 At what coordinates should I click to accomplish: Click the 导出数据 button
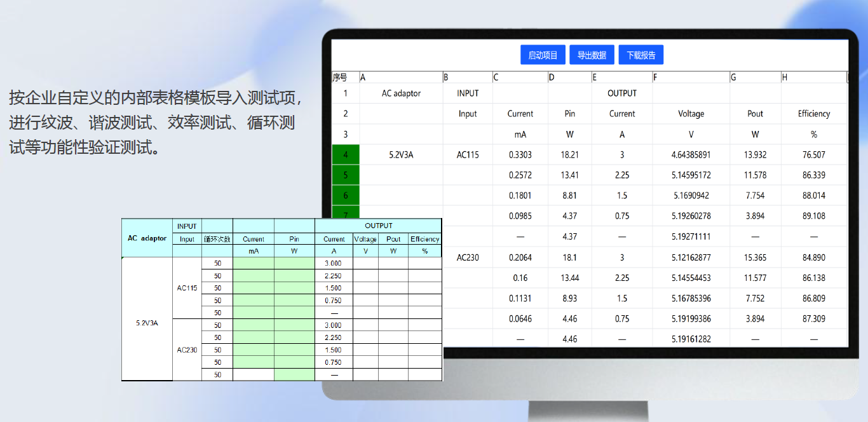(x=592, y=55)
